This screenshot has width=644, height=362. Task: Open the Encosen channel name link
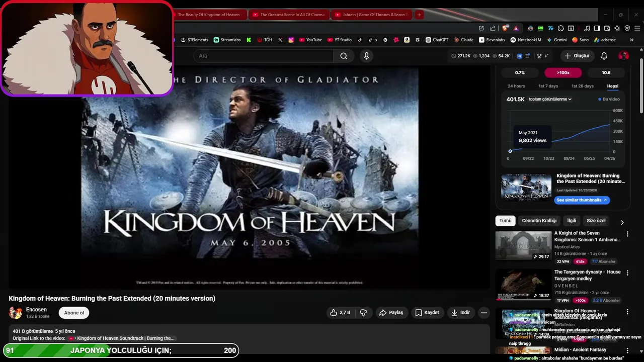coord(36,310)
